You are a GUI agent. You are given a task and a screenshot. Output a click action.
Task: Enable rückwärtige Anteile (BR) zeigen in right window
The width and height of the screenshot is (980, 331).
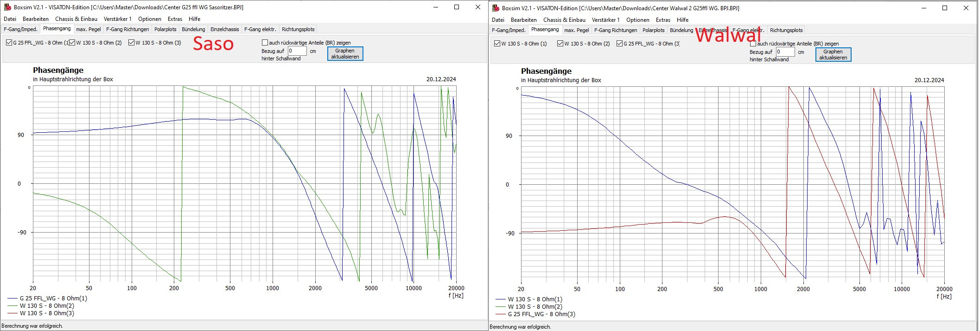tap(753, 44)
